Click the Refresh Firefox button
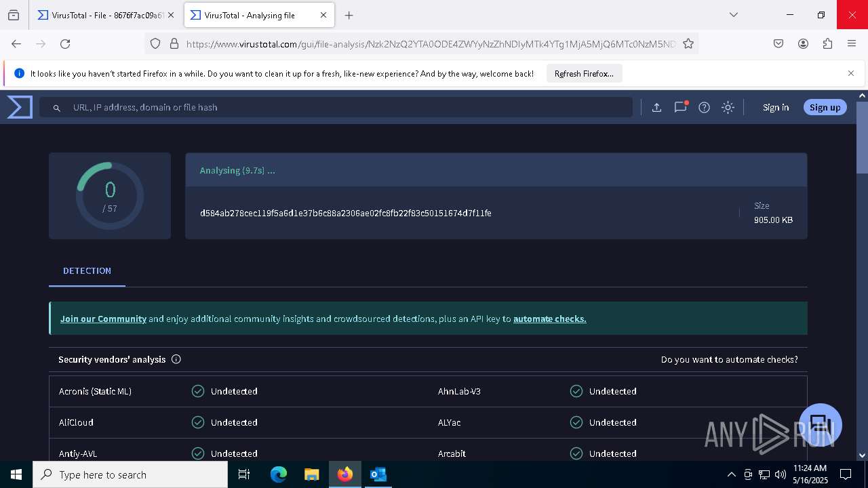Screen dimensions: 868x488 point(584,73)
